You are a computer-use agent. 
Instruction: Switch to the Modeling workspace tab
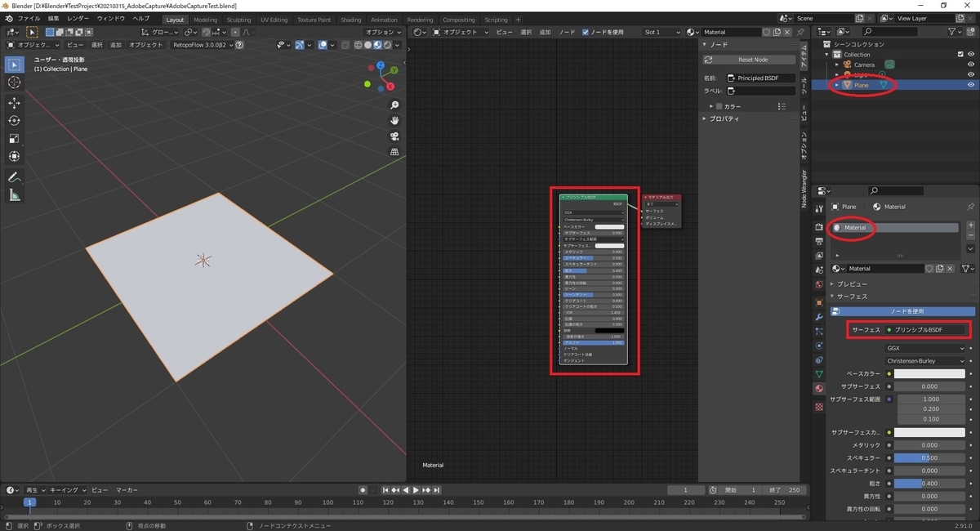(x=206, y=20)
